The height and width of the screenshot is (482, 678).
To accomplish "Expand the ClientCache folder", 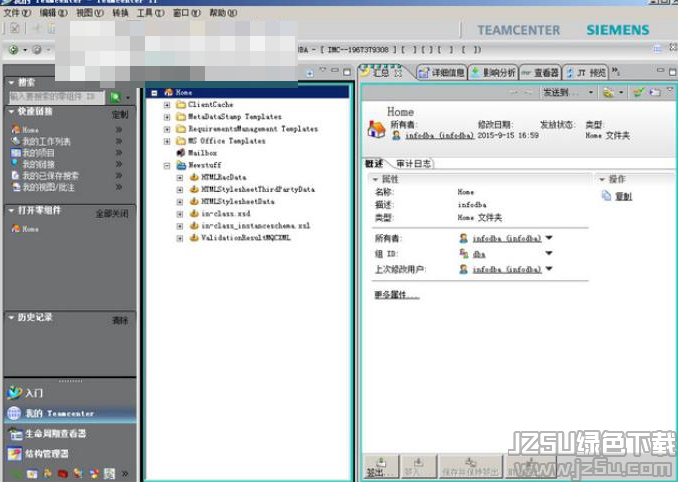I will point(167,105).
